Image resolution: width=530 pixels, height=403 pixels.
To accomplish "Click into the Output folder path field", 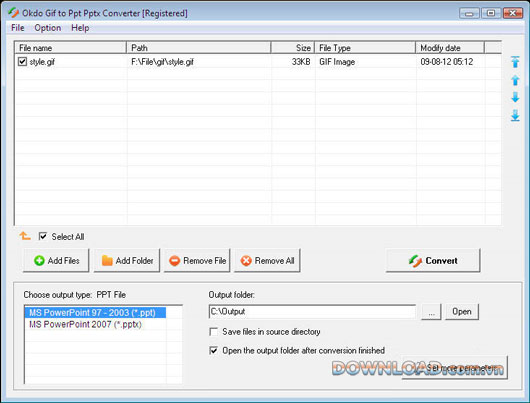I will (x=312, y=311).
